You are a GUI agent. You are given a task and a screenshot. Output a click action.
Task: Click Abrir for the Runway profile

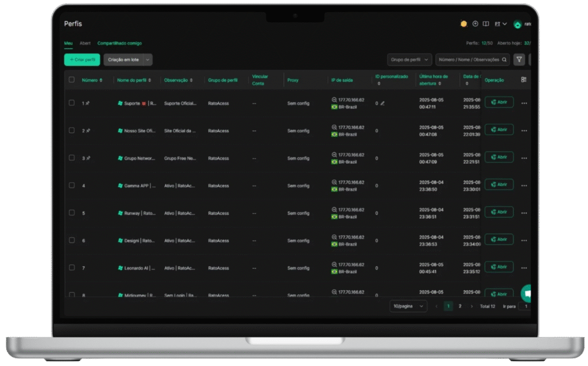[499, 212]
